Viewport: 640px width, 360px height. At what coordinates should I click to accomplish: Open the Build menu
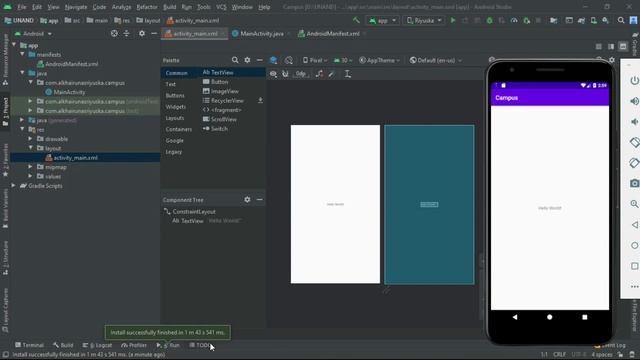tap(169, 7)
